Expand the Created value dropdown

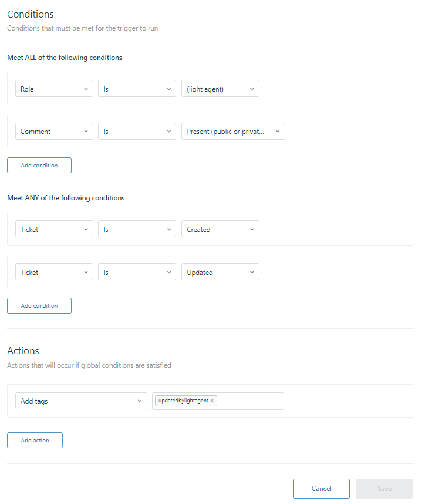click(220, 230)
